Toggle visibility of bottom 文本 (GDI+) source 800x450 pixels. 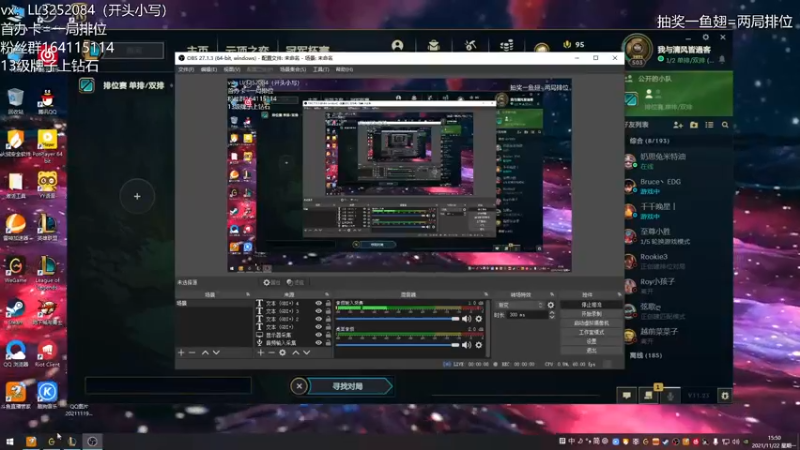click(x=318, y=327)
